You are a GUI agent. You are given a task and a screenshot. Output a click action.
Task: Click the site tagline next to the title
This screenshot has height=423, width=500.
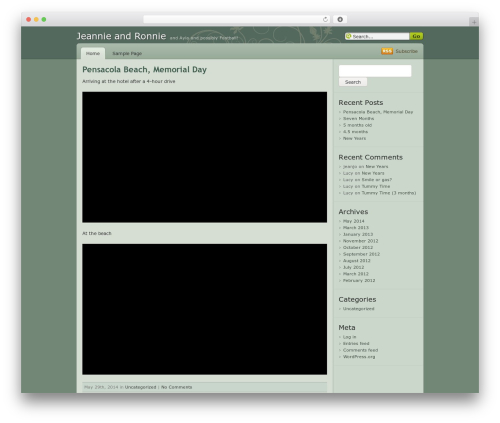coord(204,38)
